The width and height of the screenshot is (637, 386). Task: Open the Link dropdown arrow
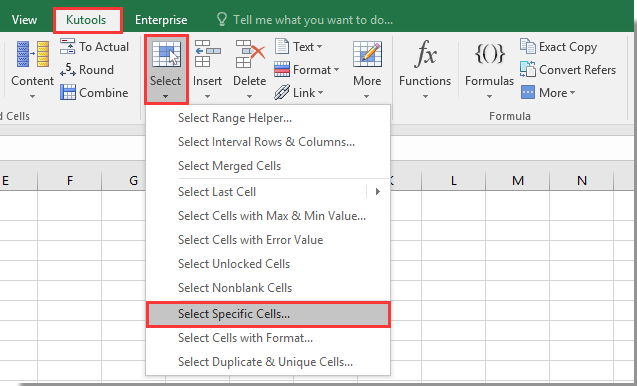pos(320,93)
